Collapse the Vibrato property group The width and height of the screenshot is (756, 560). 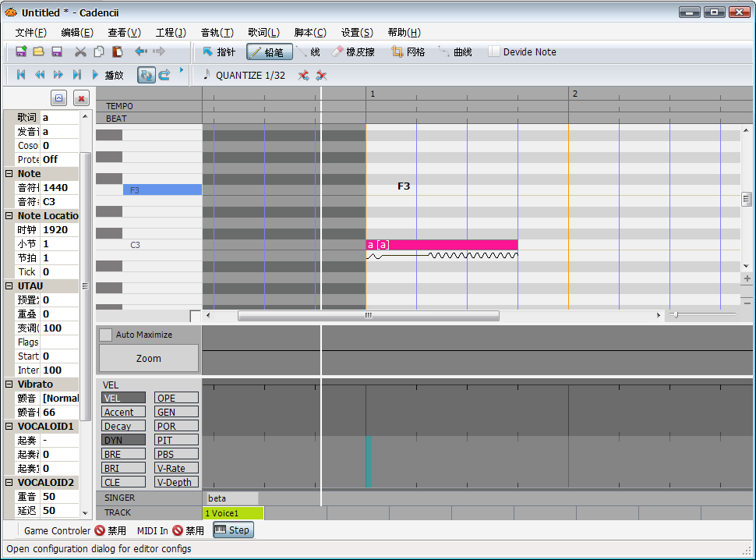coord(9,385)
